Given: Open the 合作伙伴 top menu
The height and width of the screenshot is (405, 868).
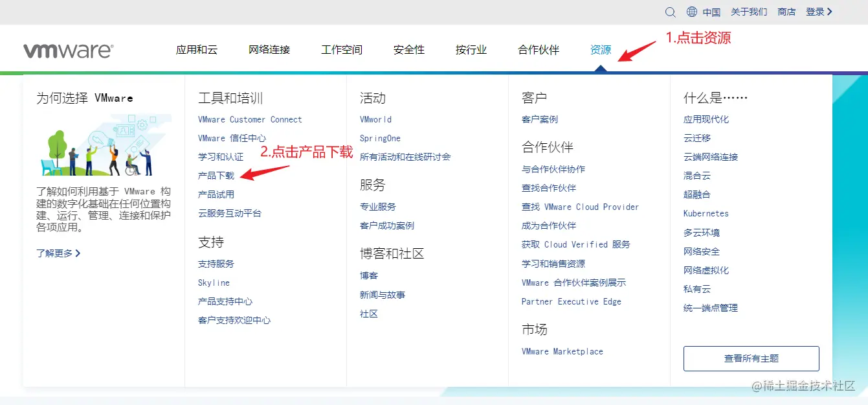Looking at the screenshot, I should click(539, 50).
